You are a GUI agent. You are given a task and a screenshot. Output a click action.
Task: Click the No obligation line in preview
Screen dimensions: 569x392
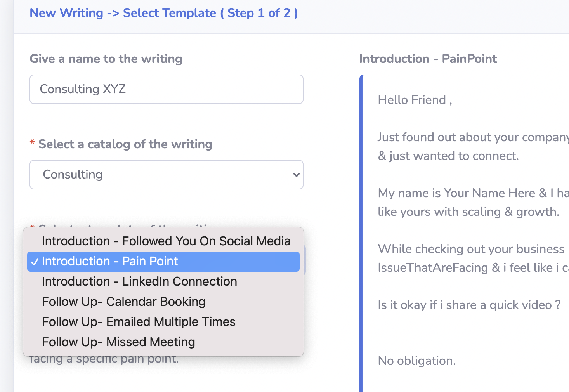coord(417,361)
